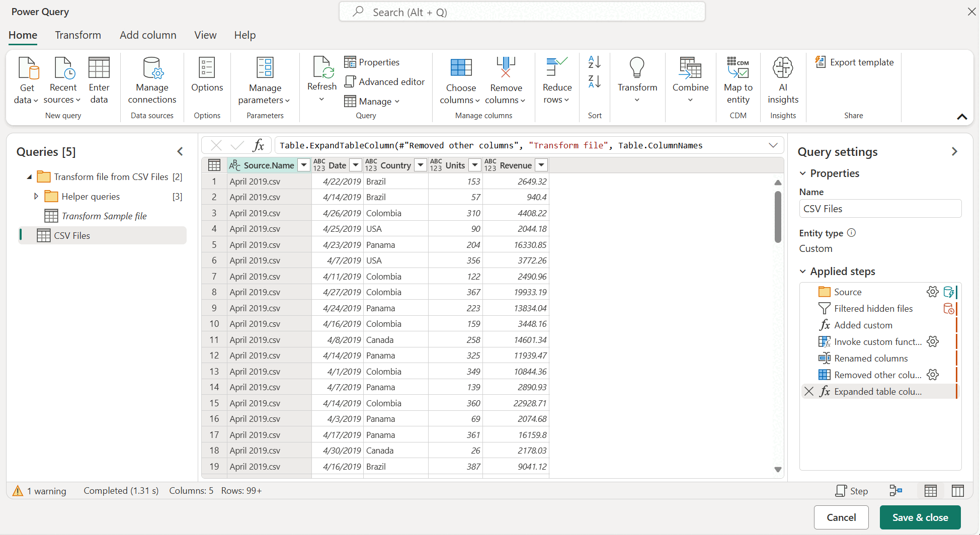
Task: Switch to the Transform tab
Action: (78, 35)
